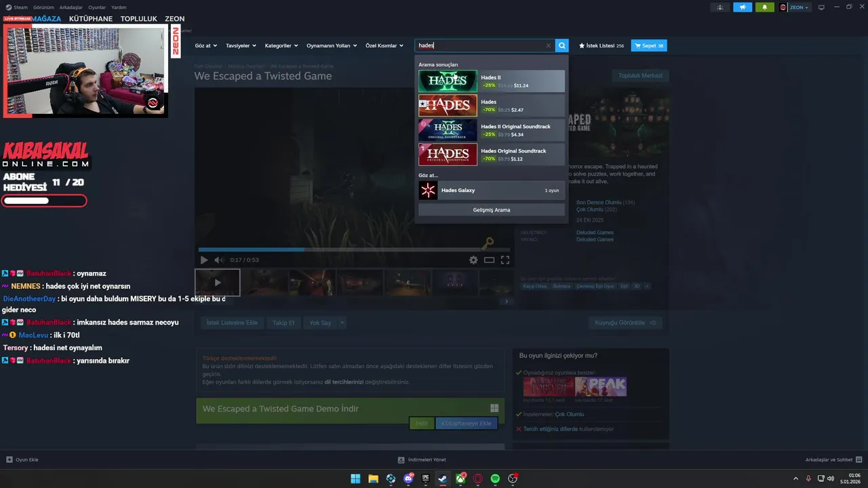Open Spotify from the taskbar
This screenshot has height=488, width=868.
tap(495, 479)
